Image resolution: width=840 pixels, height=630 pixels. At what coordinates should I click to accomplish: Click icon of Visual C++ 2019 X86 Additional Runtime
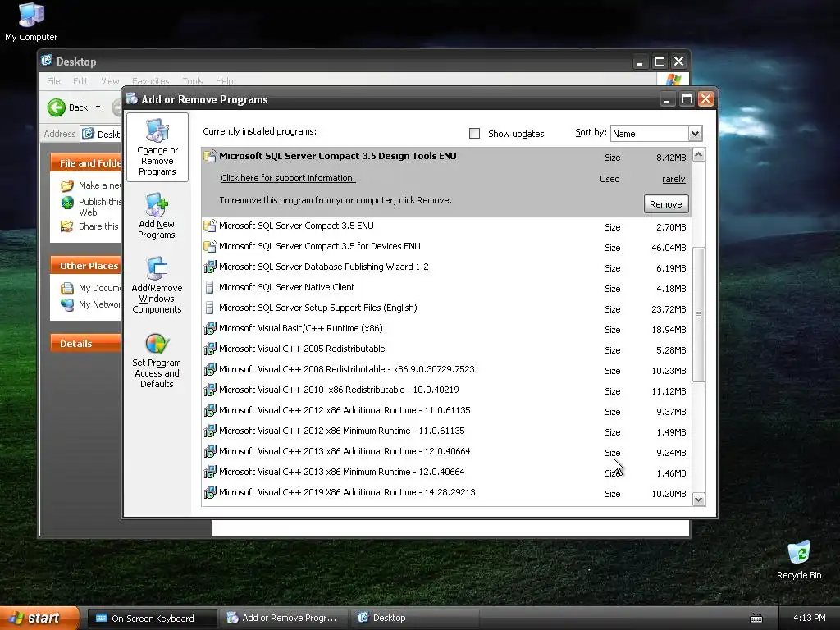(210, 492)
